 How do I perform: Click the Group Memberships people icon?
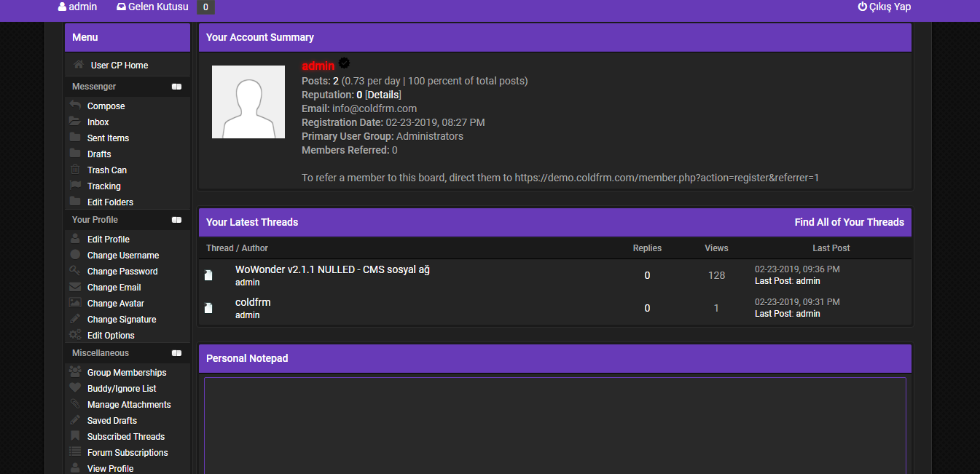(x=75, y=372)
